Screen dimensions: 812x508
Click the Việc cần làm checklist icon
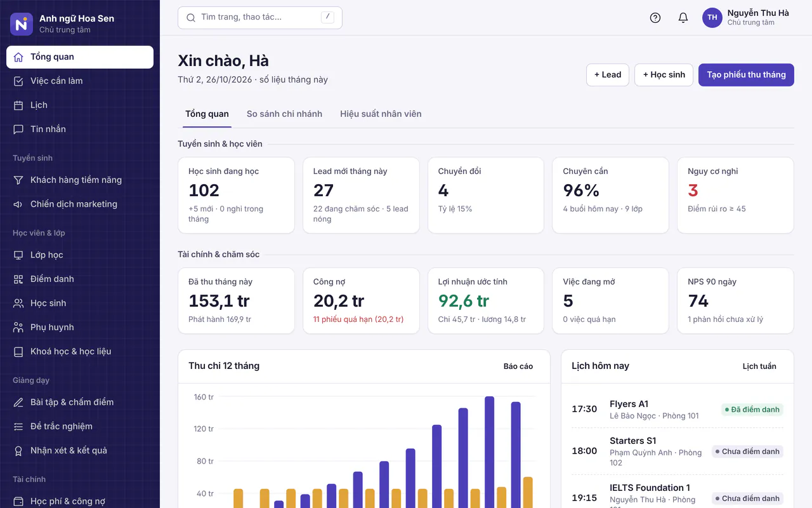(18, 81)
